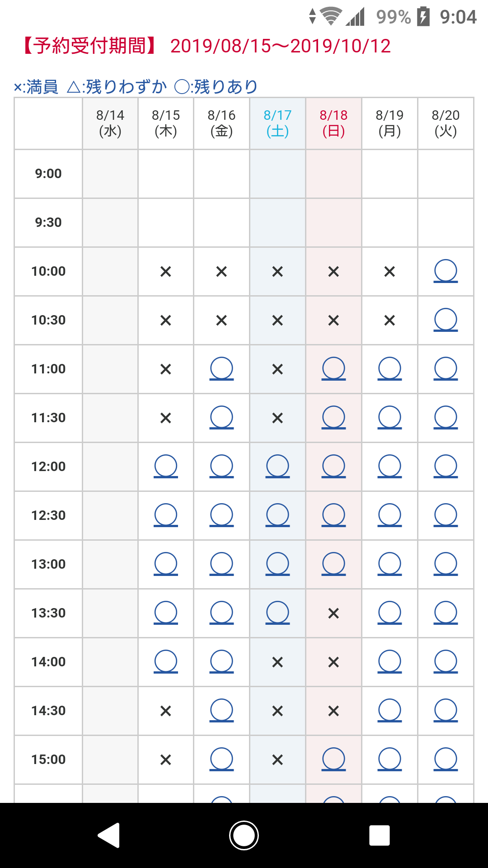The height and width of the screenshot is (868, 488).
Task: Reserve the 8/18 13:00 available slot
Action: [x=333, y=564]
